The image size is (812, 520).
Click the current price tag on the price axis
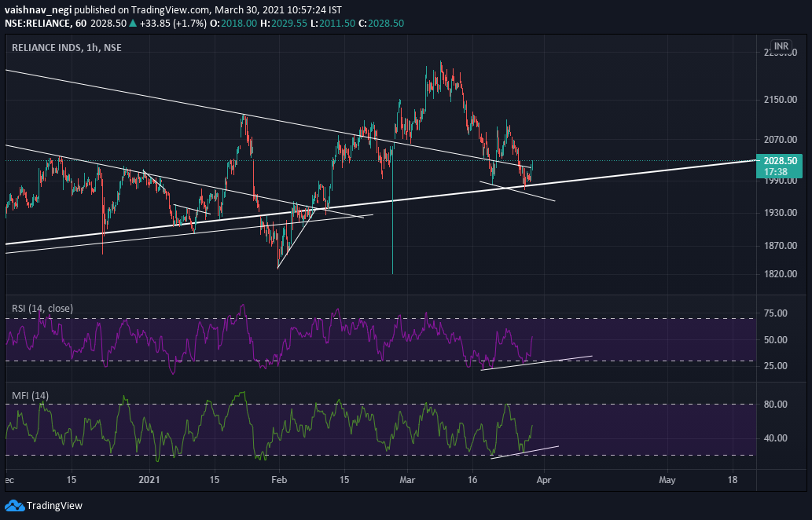779,166
